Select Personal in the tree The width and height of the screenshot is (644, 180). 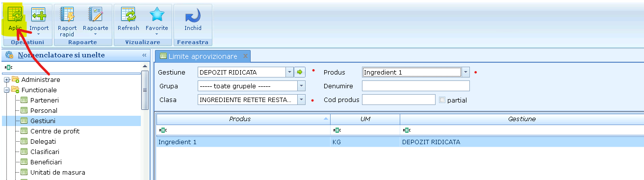44,110
